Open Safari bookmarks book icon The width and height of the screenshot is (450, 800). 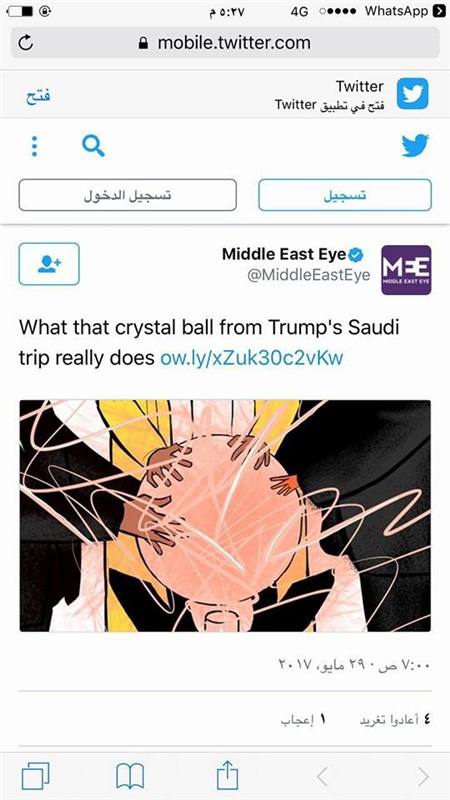coord(130,777)
